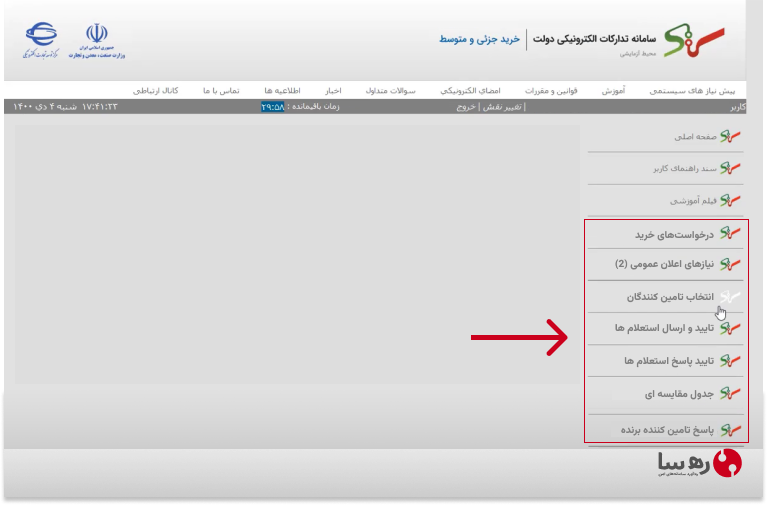Image resolution: width=767 pixels, height=505 pixels.
Task: Click the خروج logout link
Action: [466, 107]
